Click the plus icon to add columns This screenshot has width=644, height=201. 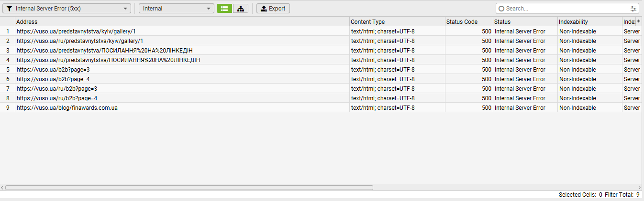coord(639,21)
